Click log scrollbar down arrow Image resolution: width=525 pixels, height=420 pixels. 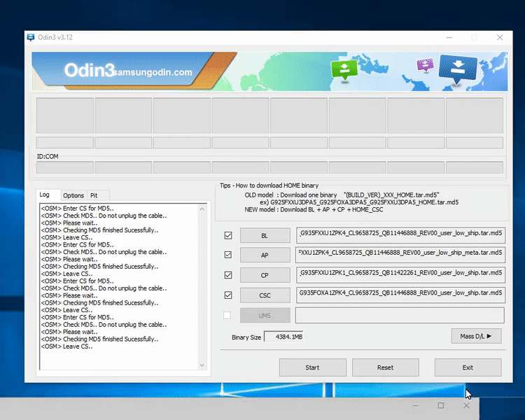click(202, 365)
